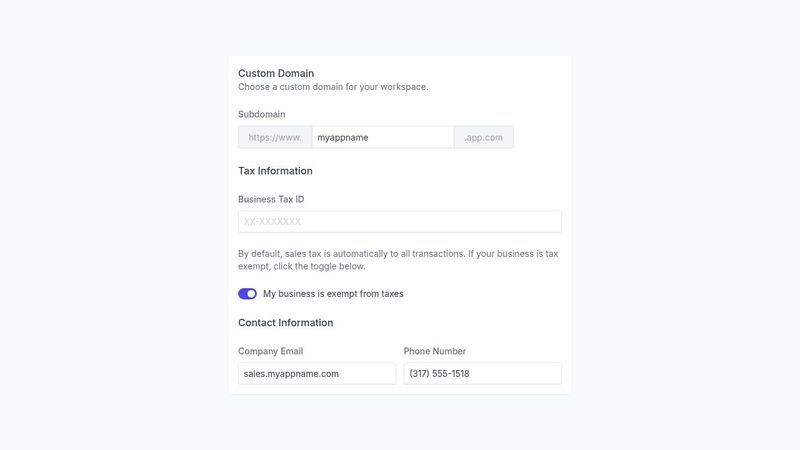Click the Business Tax ID label

[271, 199]
